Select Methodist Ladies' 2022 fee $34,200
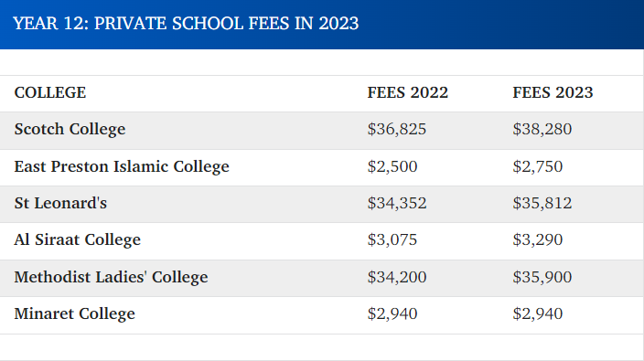644x361 pixels. click(x=397, y=277)
